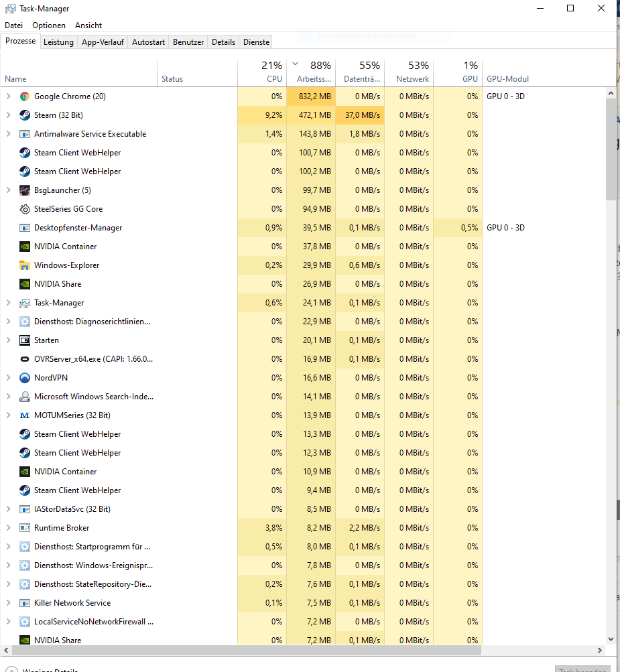Click the MOTUMSeries process icon
Viewport: 620px width, 672px height.
point(25,415)
